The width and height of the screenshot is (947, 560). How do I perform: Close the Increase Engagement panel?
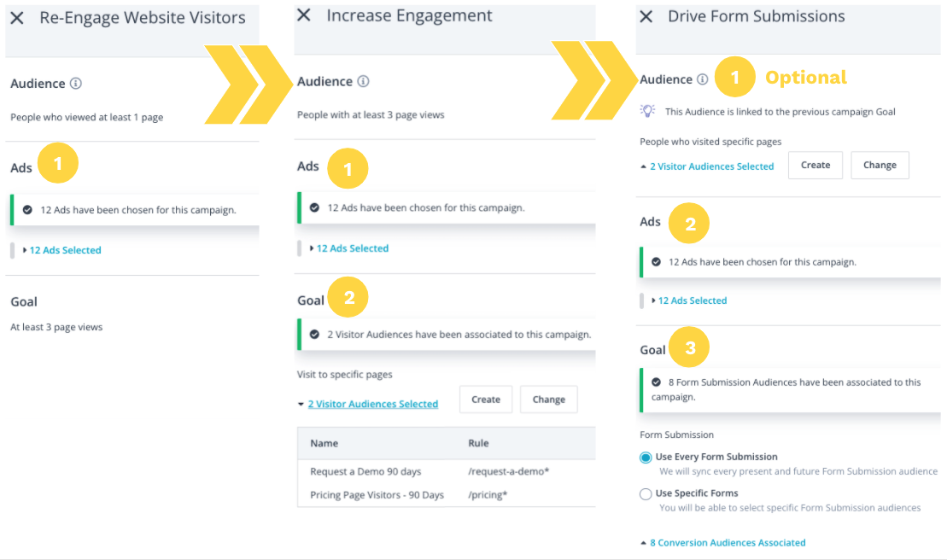tap(304, 16)
